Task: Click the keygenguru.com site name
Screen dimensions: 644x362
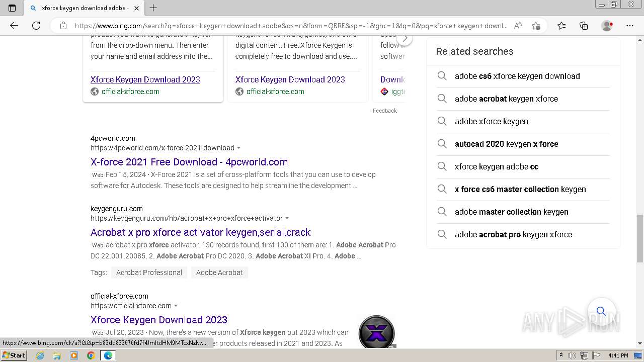Action: pyautogui.click(x=117, y=209)
